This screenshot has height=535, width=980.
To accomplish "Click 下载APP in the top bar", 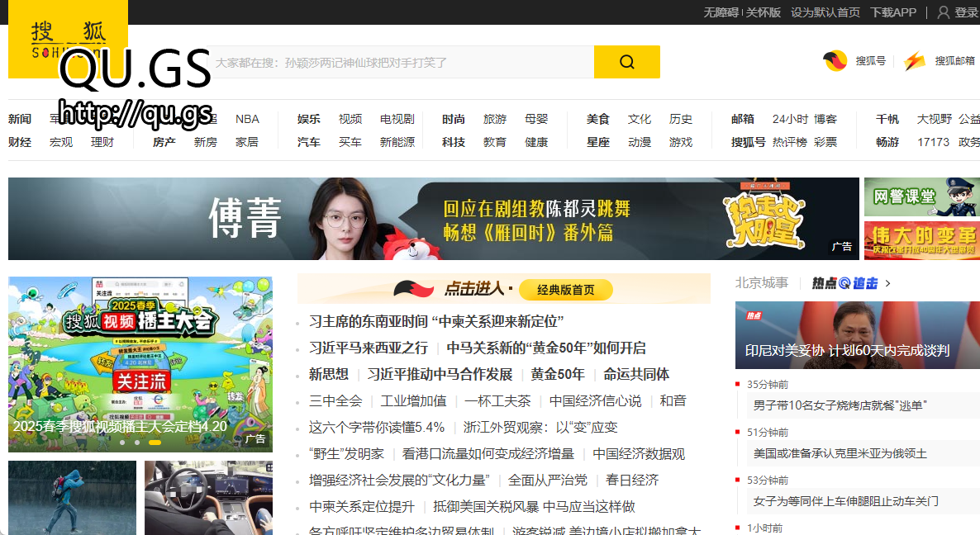I will point(893,12).
